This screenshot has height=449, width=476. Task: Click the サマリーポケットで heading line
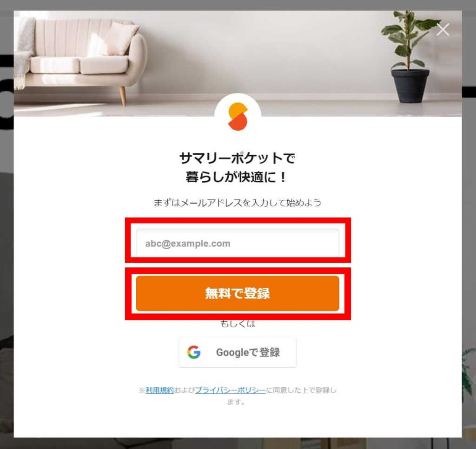(238, 158)
